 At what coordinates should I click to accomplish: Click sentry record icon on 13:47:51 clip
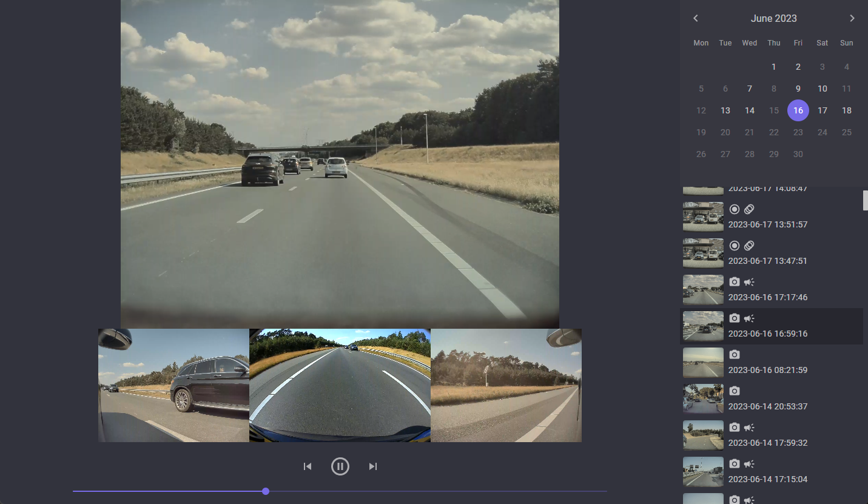(x=735, y=246)
